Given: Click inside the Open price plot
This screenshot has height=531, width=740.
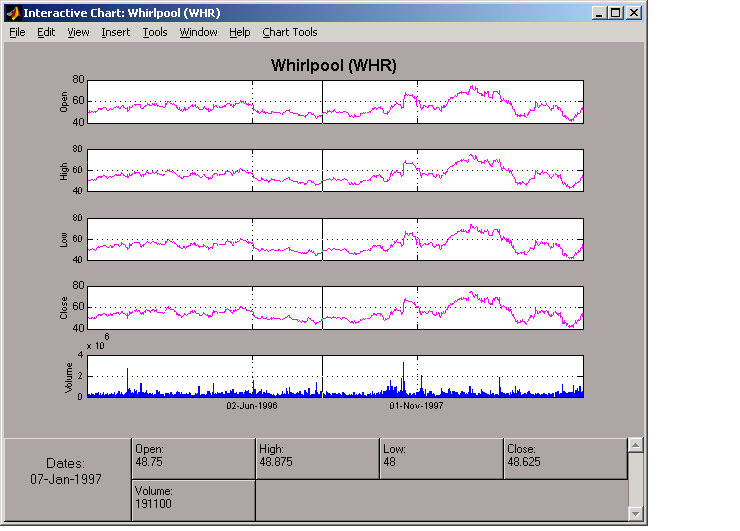Looking at the screenshot, I should click(336, 102).
